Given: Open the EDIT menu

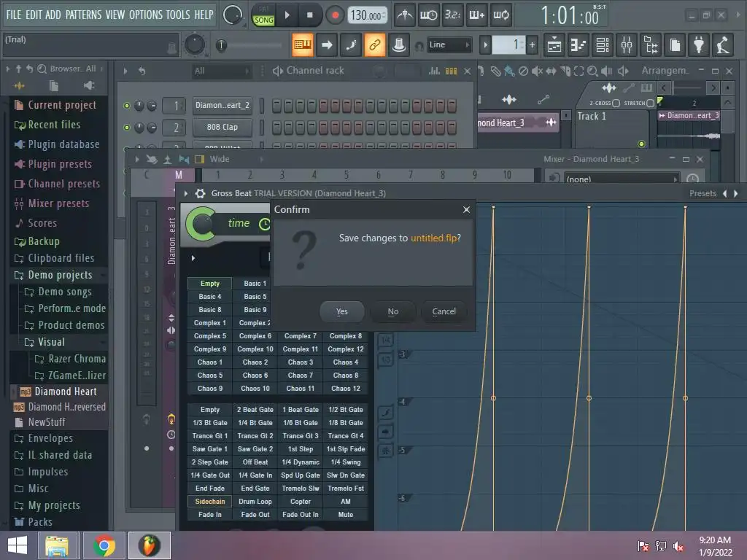Looking at the screenshot, I should (34, 15).
